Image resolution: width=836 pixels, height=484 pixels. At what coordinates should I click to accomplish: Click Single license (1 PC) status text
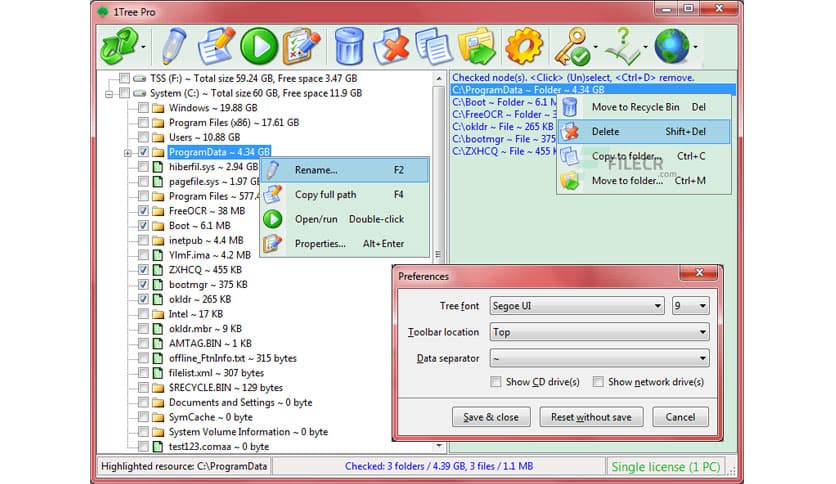pyautogui.click(x=665, y=467)
